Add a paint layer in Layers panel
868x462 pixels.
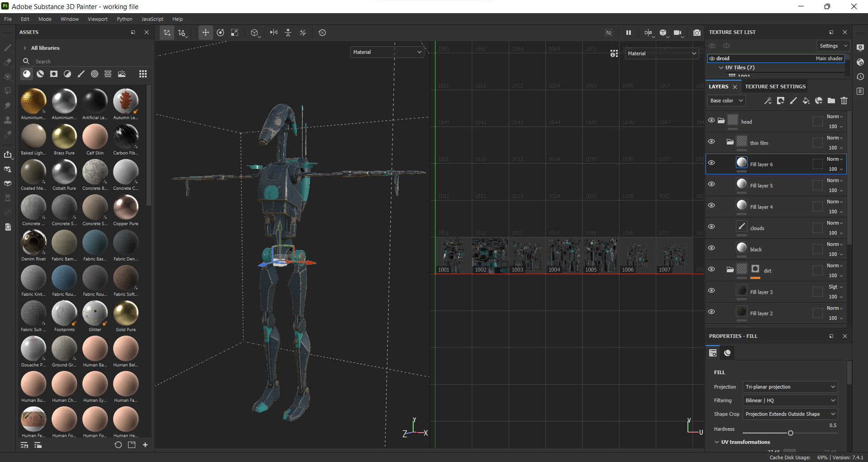pyautogui.click(x=793, y=101)
